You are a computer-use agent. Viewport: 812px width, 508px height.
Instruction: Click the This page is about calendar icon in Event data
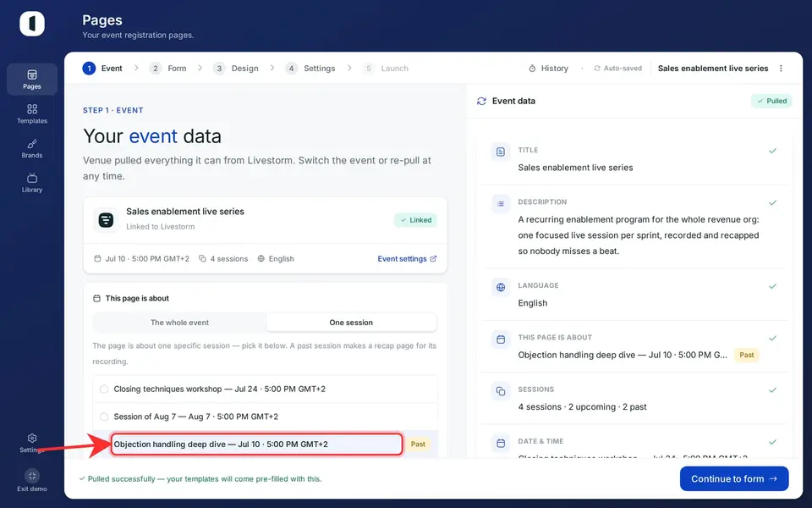tap(501, 339)
